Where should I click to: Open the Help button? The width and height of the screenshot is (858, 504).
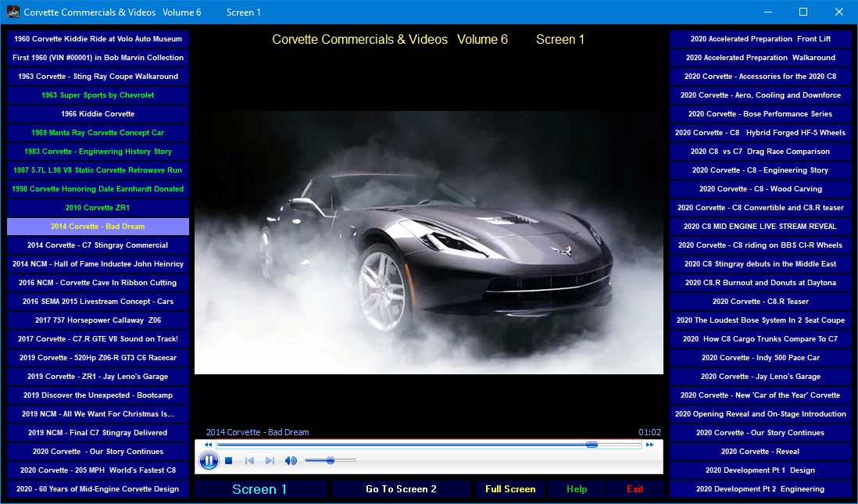[x=577, y=489]
